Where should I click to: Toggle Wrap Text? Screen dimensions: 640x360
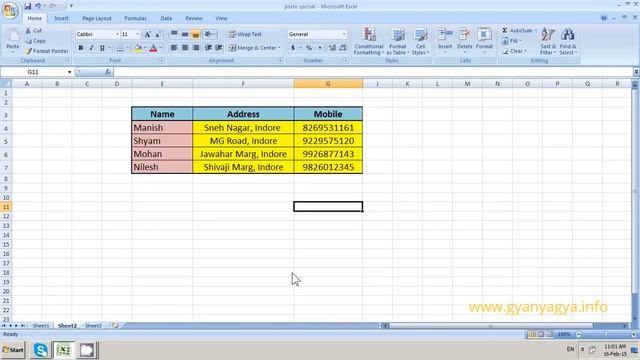coord(245,34)
